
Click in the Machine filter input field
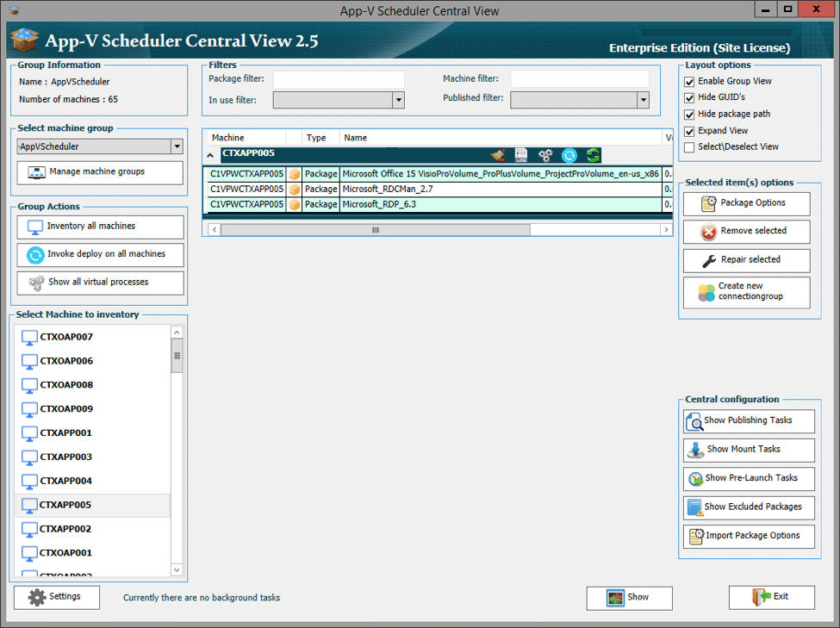(x=580, y=78)
